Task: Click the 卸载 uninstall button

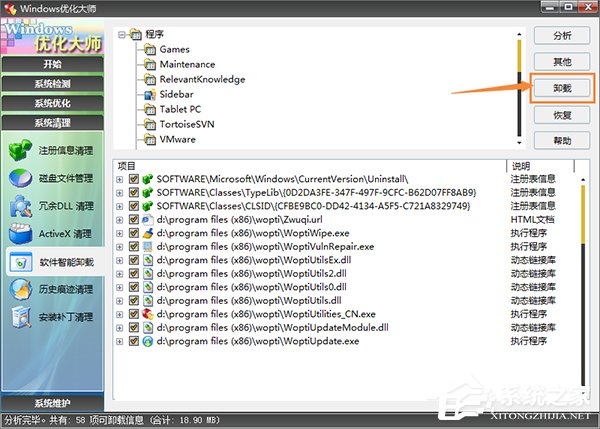Action: pos(562,88)
